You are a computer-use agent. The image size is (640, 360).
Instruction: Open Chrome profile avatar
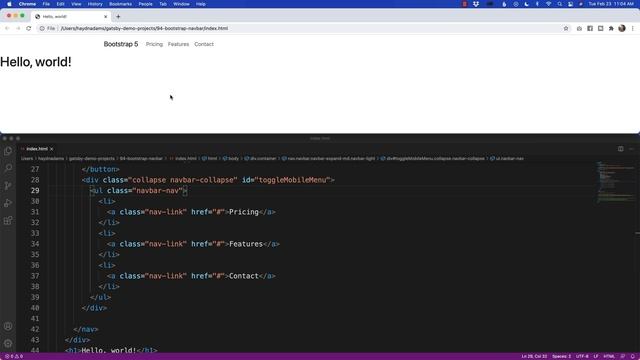tap(622, 29)
